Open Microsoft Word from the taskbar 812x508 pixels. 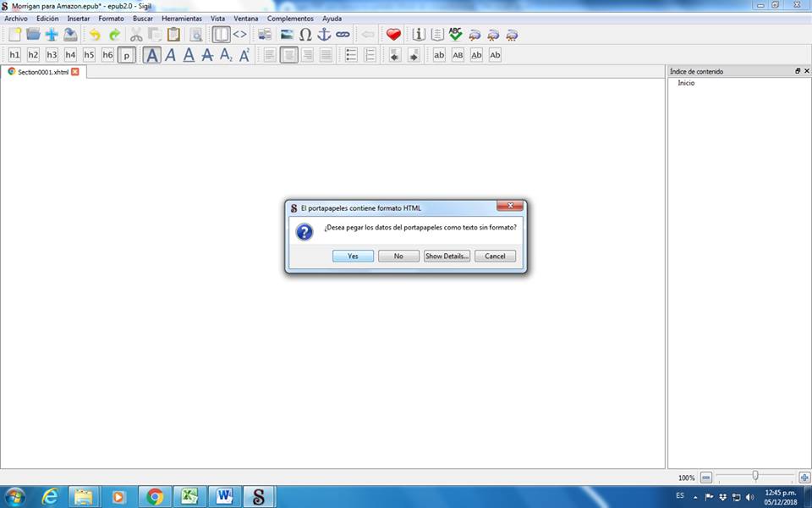pos(225,496)
